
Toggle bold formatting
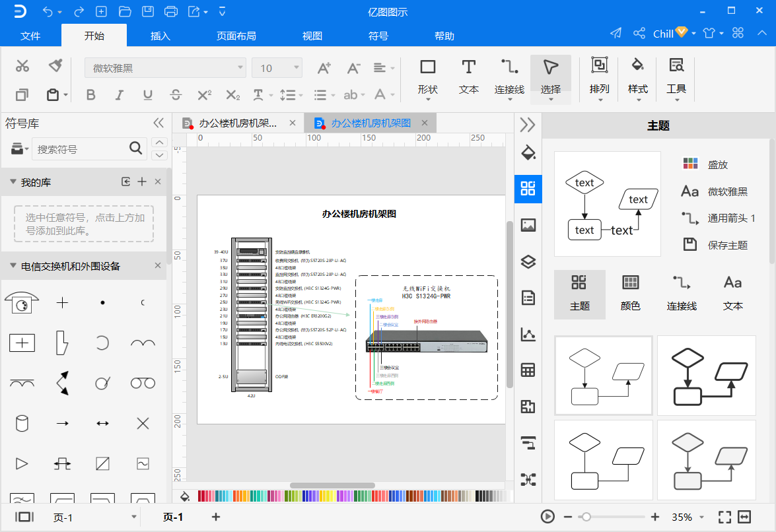point(91,95)
